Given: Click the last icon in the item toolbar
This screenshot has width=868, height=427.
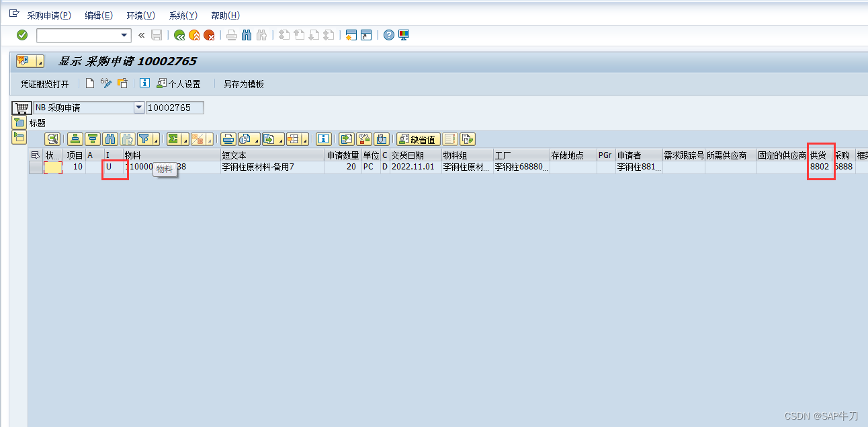Looking at the screenshot, I should [x=468, y=139].
